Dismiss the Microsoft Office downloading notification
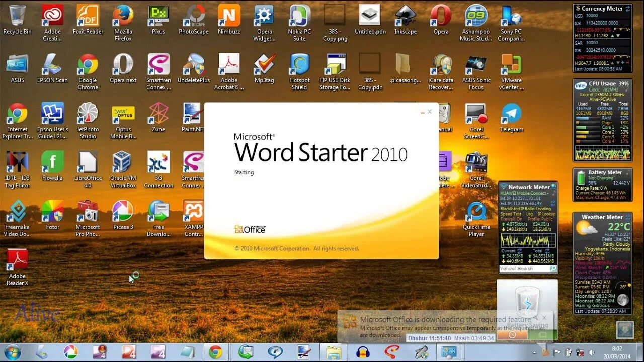The height and width of the screenshot is (362, 644). click(544, 318)
